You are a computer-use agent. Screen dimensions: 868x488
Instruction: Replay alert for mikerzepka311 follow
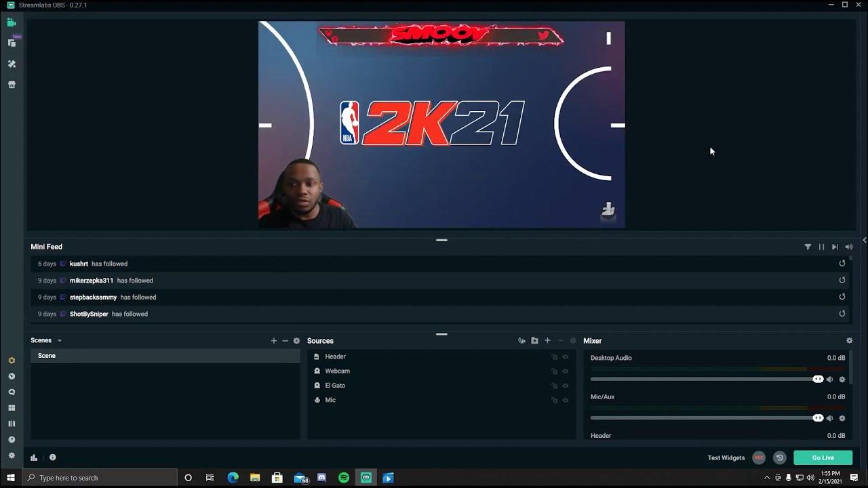(842, 281)
